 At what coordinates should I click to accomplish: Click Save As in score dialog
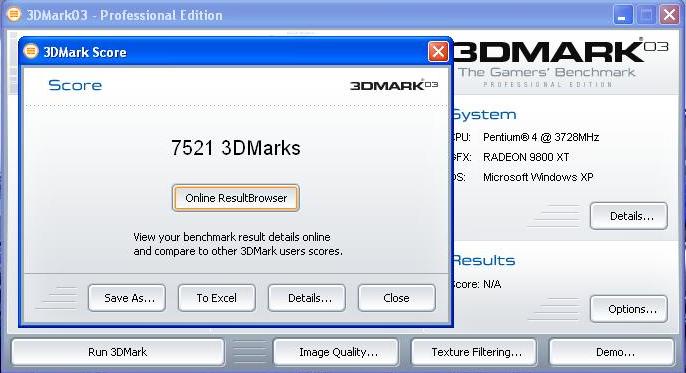127,298
